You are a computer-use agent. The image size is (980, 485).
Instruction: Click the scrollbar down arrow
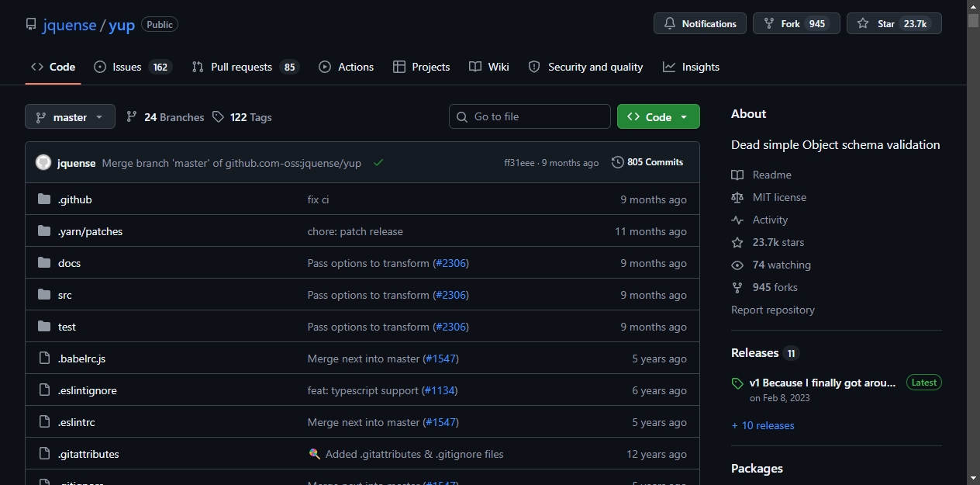click(973, 478)
